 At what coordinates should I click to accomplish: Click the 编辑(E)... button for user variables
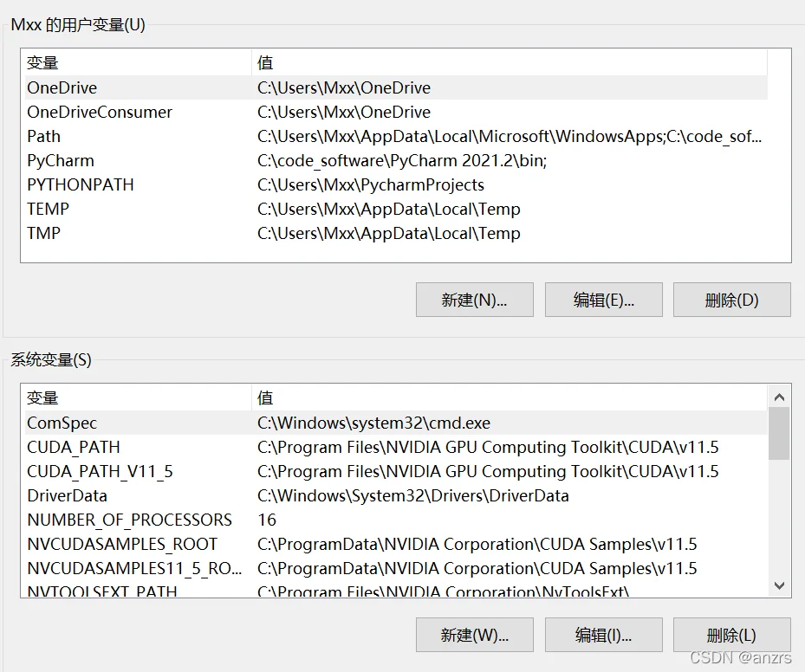[x=603, y=300]
